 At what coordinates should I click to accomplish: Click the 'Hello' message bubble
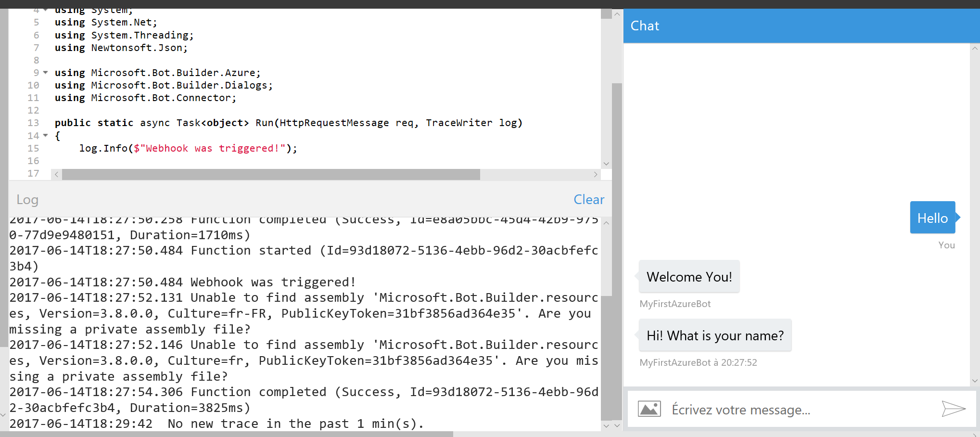[x=932, y=218]
